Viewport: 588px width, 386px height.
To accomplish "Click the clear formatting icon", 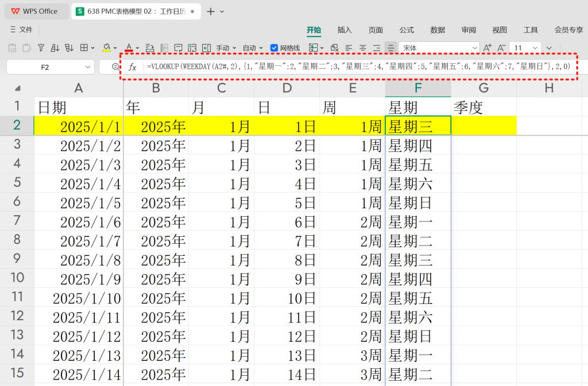I will [x=335, y=48].
